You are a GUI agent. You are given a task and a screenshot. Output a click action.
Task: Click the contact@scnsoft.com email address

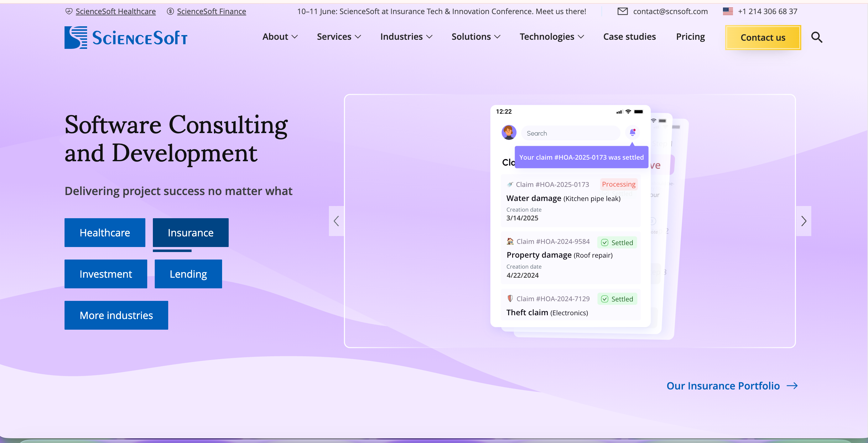coord(671,12)
